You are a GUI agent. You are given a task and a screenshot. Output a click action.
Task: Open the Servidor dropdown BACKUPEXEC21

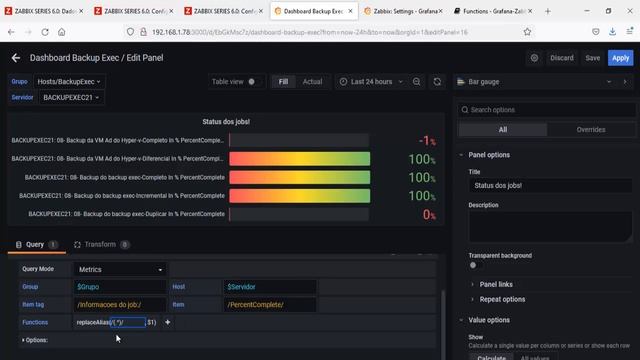pyautogui.click(x=71, y=98)
